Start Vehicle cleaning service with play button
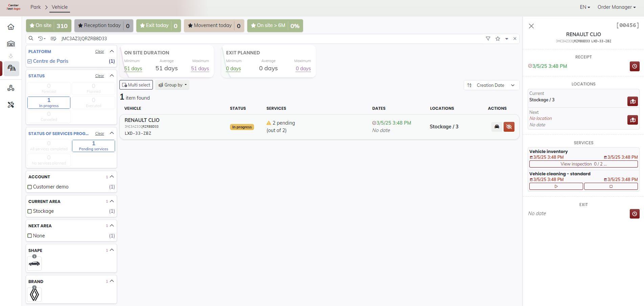The width and height of the screenshot is (644, 306). coord(556,186)
